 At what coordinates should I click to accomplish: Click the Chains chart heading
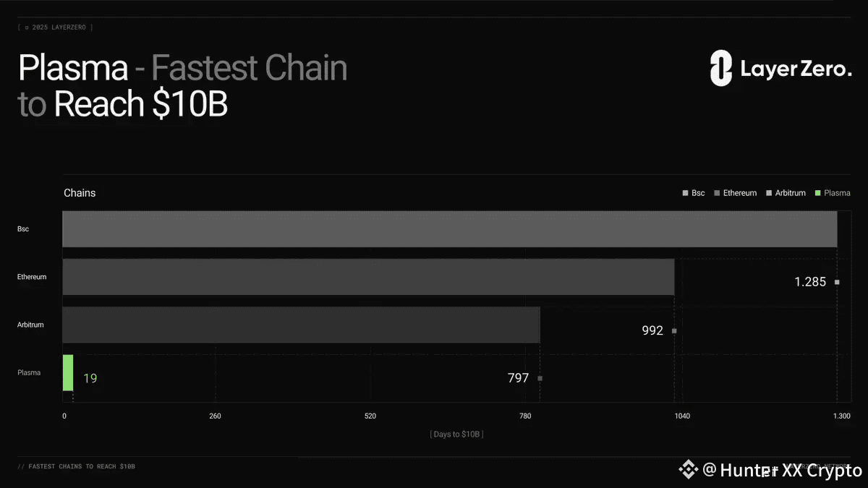point(80,193)
